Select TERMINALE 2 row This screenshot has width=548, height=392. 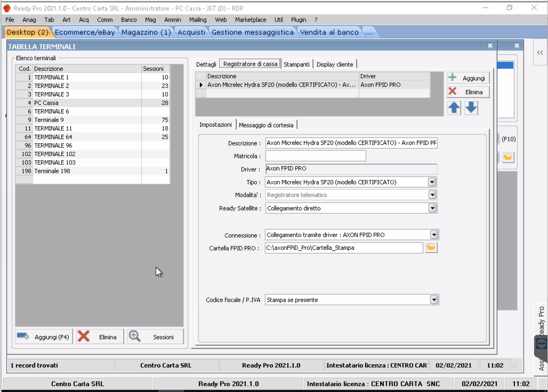click(92, 86)
